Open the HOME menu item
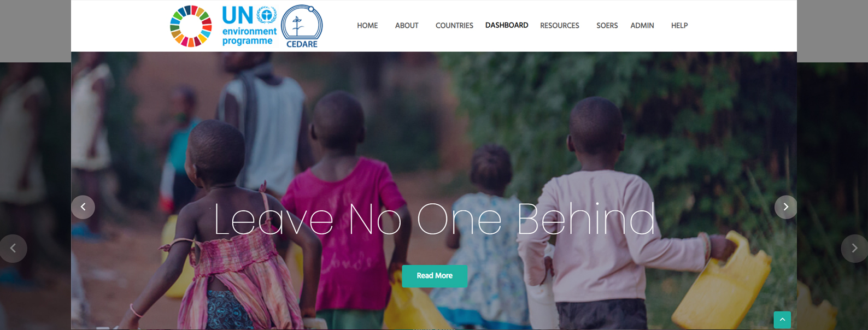Viewport: 868px width, 330px height. 367,26
